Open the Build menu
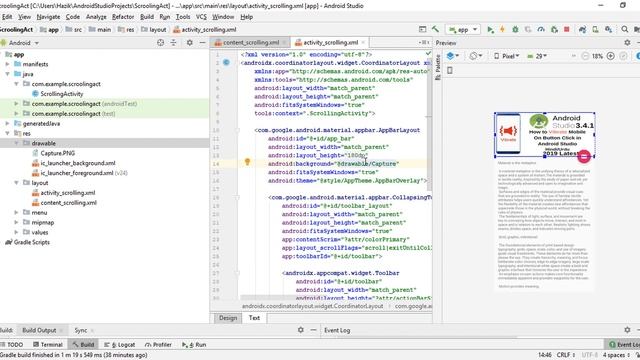 coord(147,17)
